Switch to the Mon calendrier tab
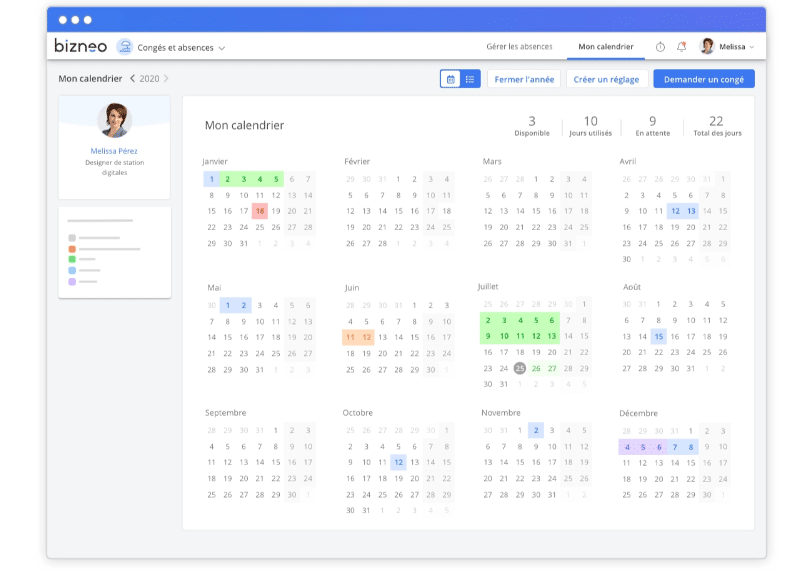The width and height of the screenshot is (799, 575). (x=605, y=46)
